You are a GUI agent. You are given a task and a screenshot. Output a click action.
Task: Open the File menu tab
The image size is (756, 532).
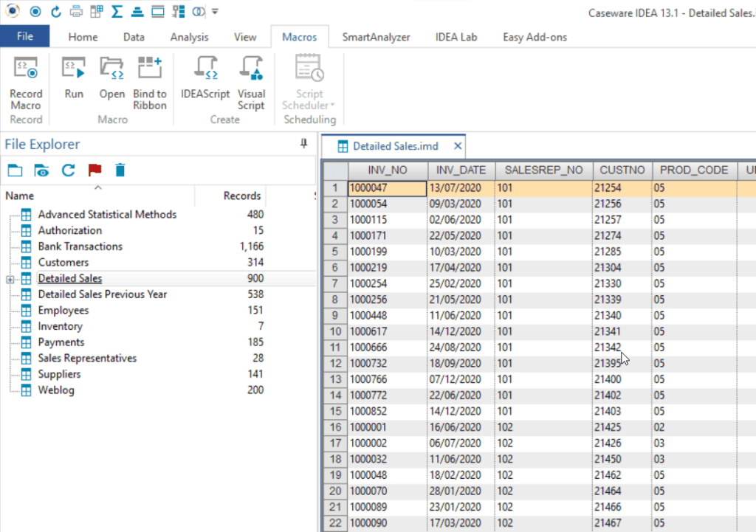[x=25, y=36]
